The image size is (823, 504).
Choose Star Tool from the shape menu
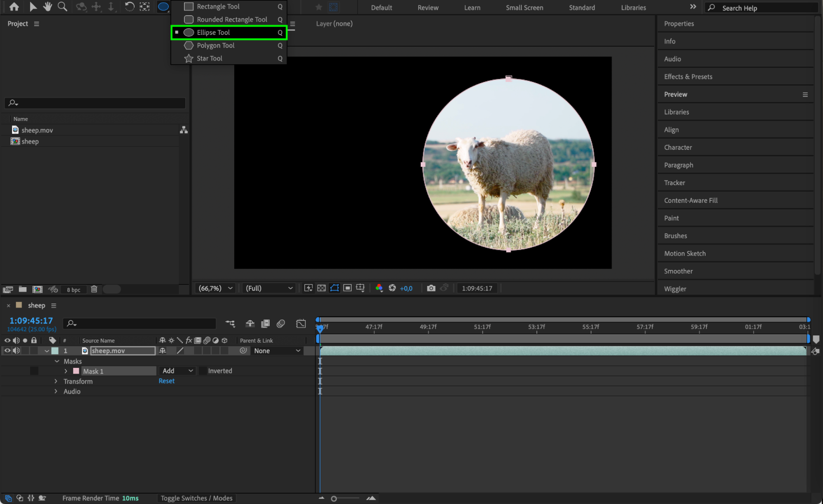pyautogui.click(x=209, y=58)
